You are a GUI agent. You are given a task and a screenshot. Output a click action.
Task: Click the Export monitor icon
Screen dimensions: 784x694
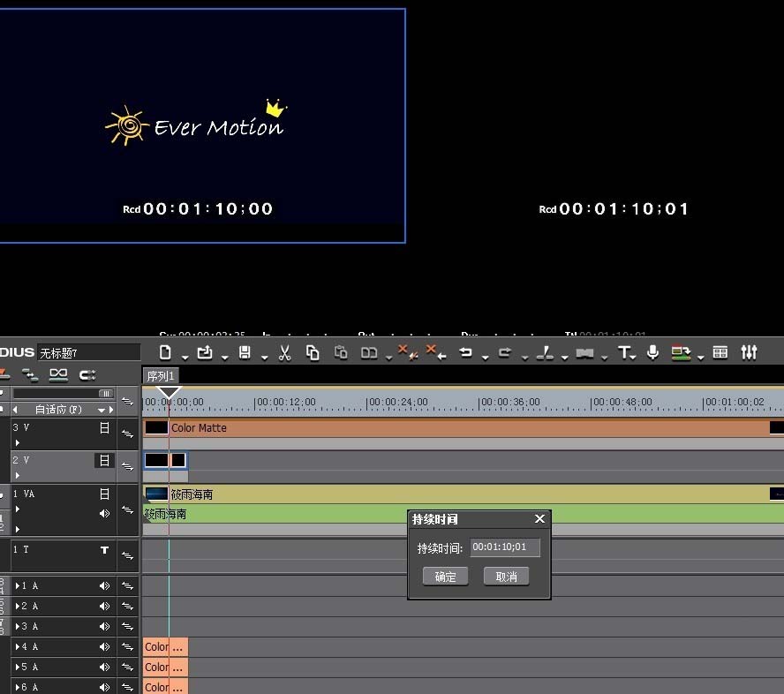[x=681, y=353]
